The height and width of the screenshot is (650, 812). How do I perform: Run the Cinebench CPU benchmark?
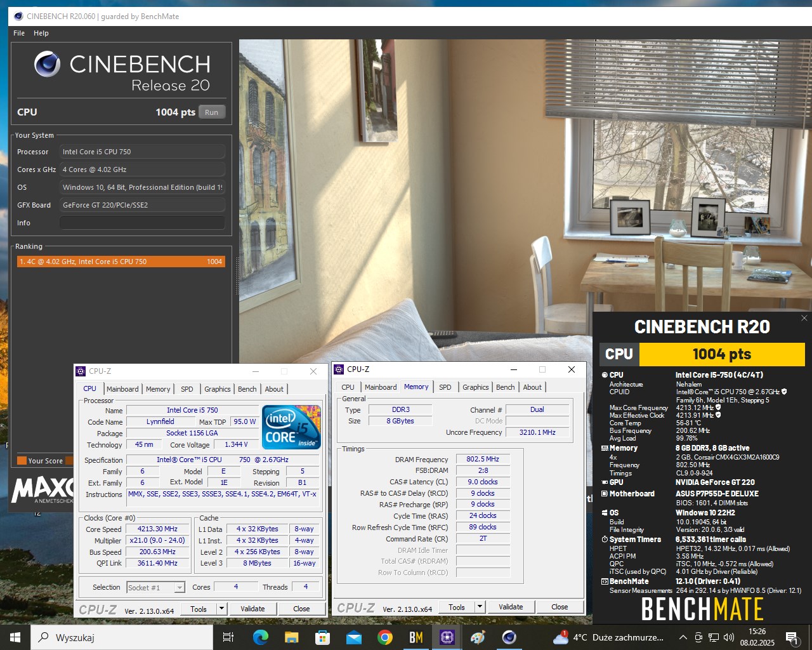(212, 112)
